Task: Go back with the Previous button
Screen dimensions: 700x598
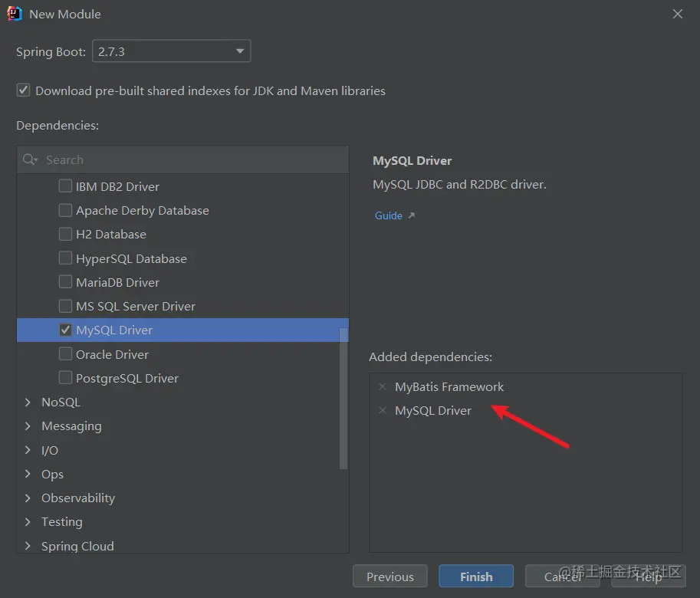Action: [x=390, y=577]
